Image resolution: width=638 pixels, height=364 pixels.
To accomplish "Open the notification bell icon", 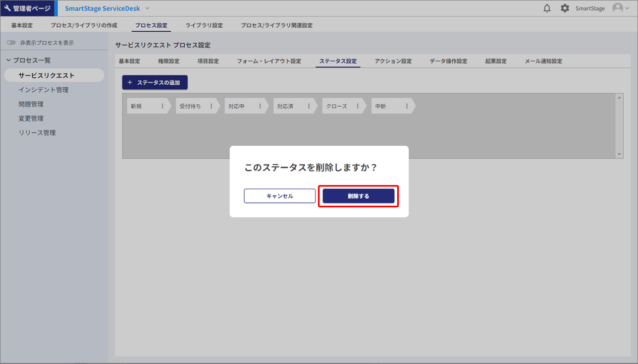I will click(x=547, y=9).
